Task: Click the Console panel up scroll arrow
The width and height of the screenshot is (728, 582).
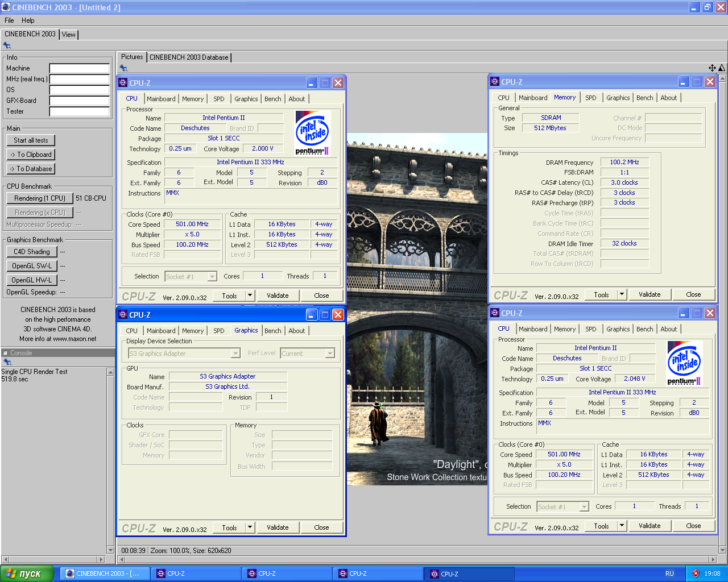Action: (110, 372)
